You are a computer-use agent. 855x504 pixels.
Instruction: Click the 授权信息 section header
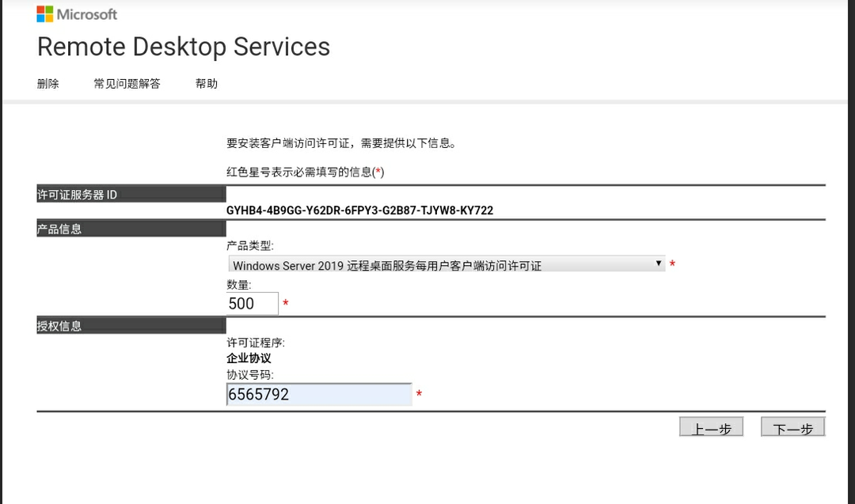click(x=131, y=326)
